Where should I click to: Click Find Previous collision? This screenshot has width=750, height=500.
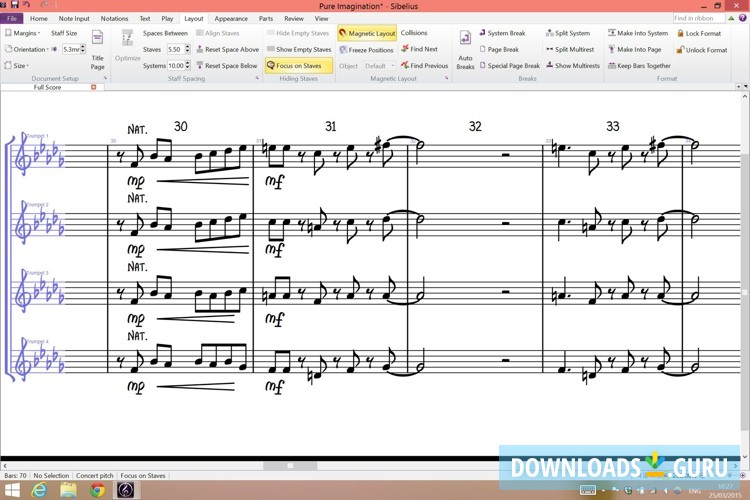425,66
